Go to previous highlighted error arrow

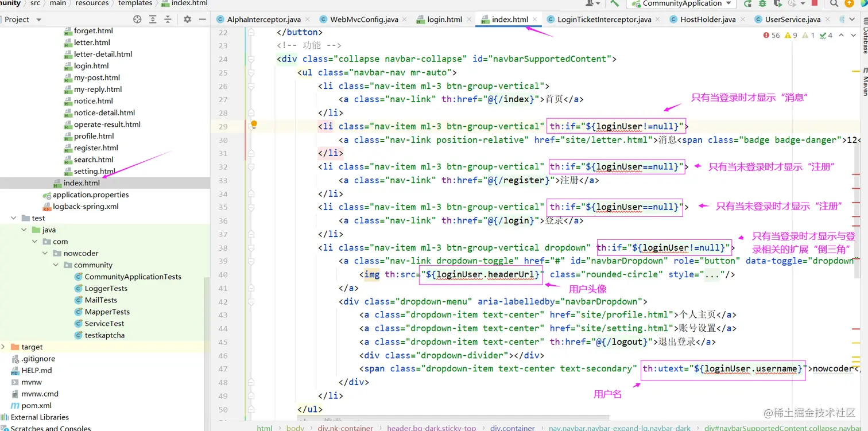(x=841, y=35)
